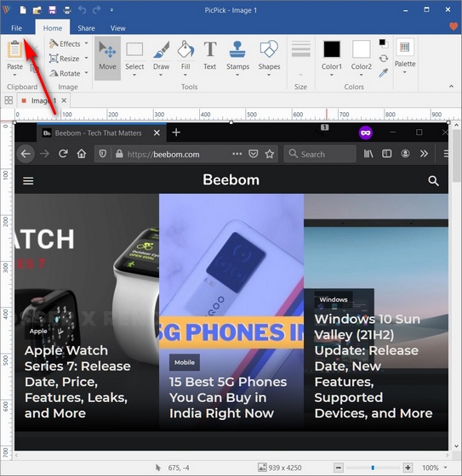Click the browser reload icon in the image

coord(63,154)
